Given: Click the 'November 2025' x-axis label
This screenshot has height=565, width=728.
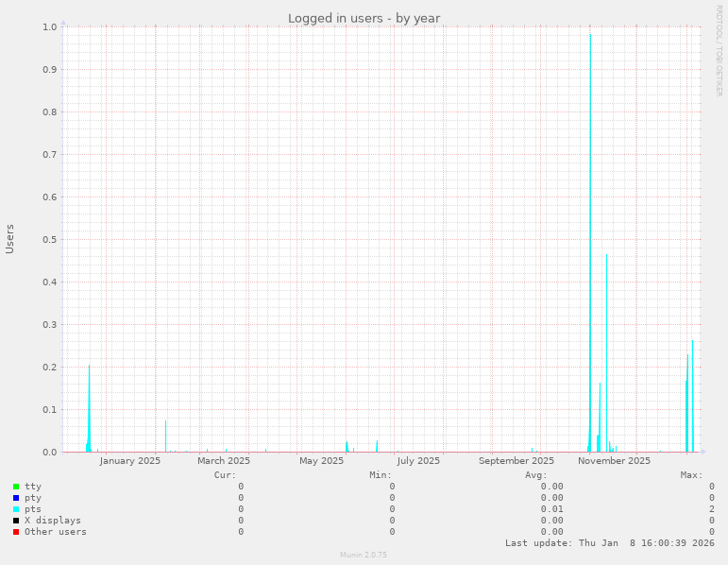Looking at the screenshot, I should (615, 461).
